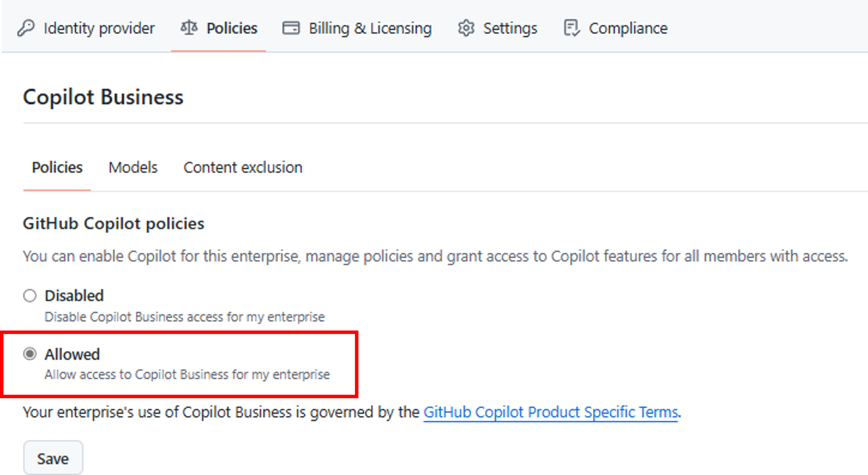Image resolution: width=868 pixels, height=475 pixels.
Task: Click the 'You can enable Copilot for this enterprise' text
Action: tap(435, 256)
